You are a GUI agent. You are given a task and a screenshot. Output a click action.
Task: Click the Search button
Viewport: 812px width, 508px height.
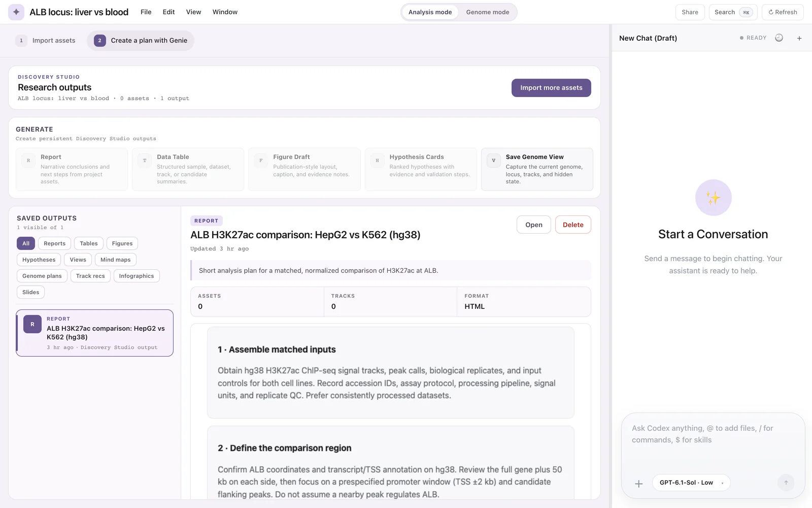click(x=733, y=12)
